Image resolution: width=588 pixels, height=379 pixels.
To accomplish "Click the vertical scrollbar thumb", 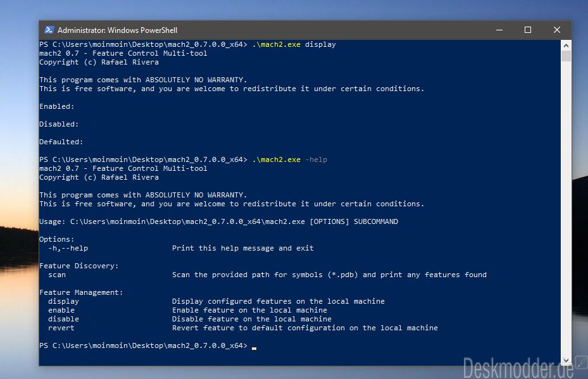I will point(566,56).
